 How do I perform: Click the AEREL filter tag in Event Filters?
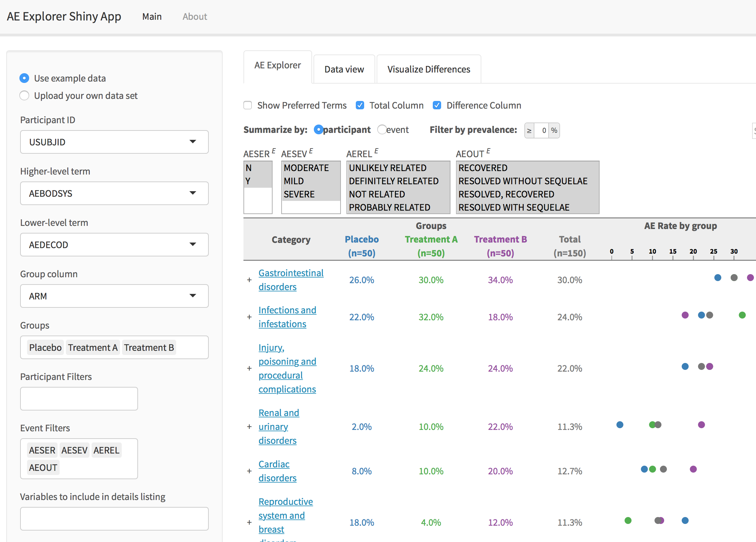pos(107,451)
